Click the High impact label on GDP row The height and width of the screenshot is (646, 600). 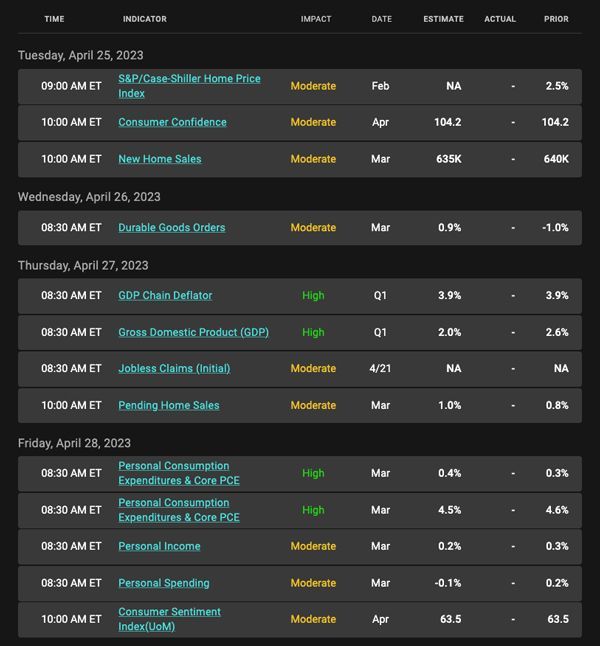tap(313, 332)
